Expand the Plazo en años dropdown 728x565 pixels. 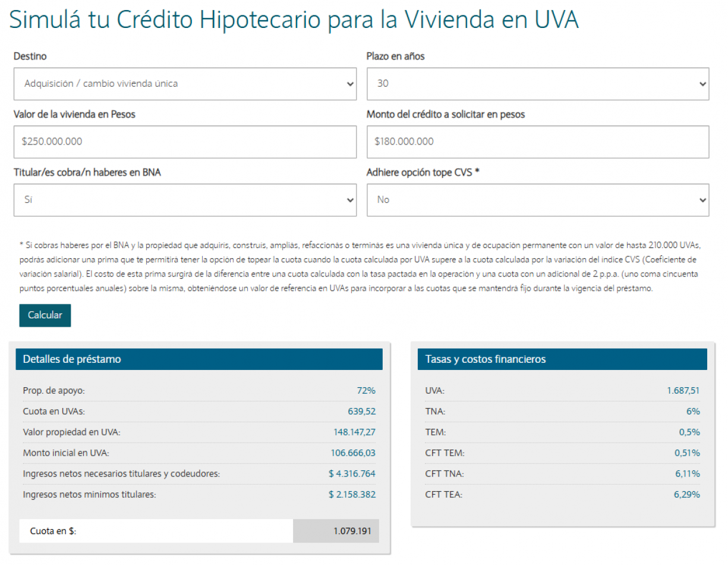tap(537, 84)
